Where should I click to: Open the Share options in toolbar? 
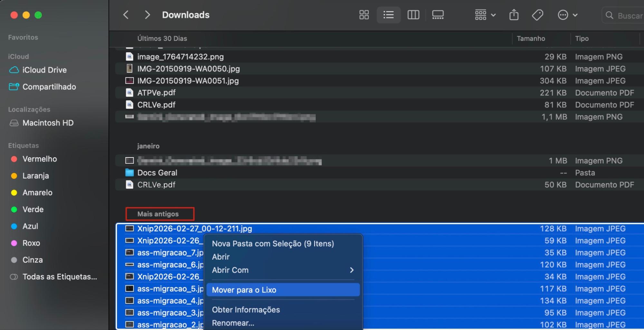514,14
